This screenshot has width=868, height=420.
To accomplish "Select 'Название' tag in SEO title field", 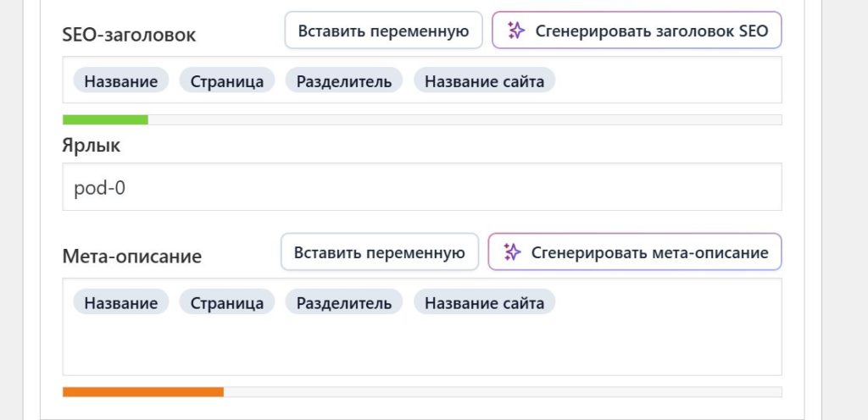I will (120, 80).
